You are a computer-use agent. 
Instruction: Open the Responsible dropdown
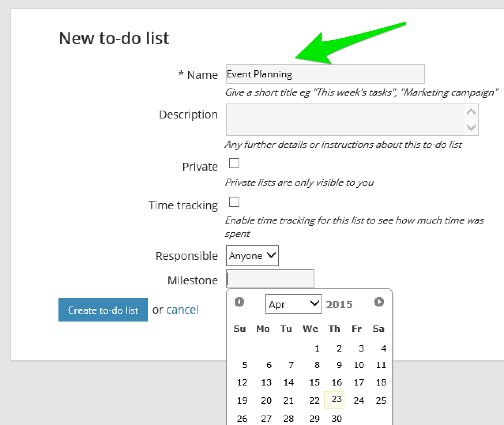[x=252, y=256]
